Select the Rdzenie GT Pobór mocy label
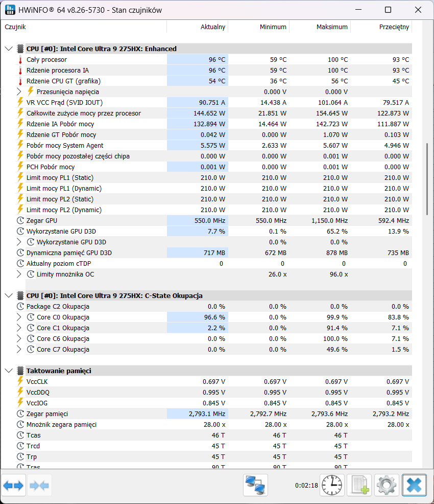 (61, 134)
